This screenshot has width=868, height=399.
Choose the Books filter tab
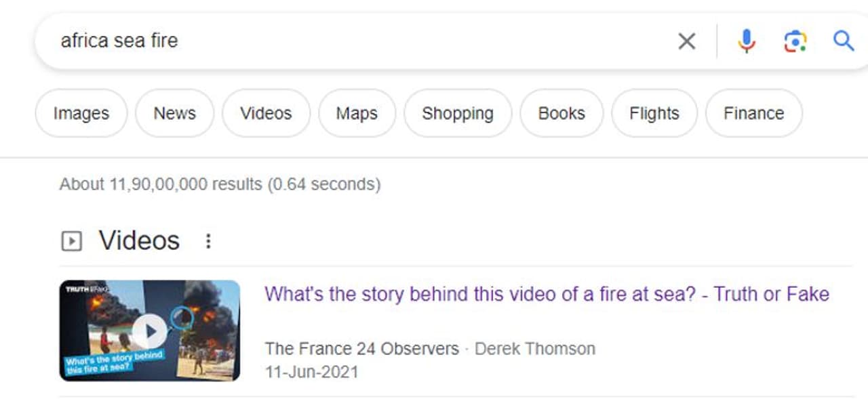pyautogui.click(x=561, y=113)
